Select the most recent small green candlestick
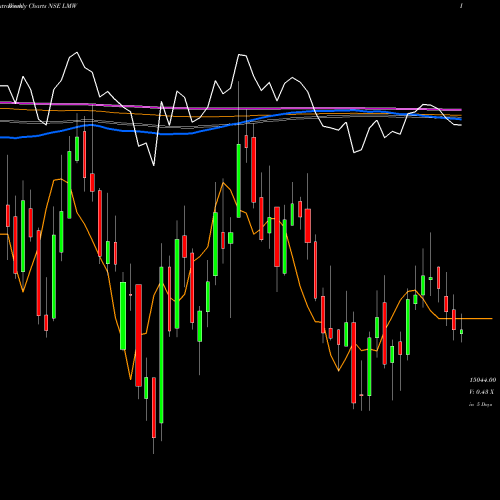500x500 pixels. tap(461, 331)
